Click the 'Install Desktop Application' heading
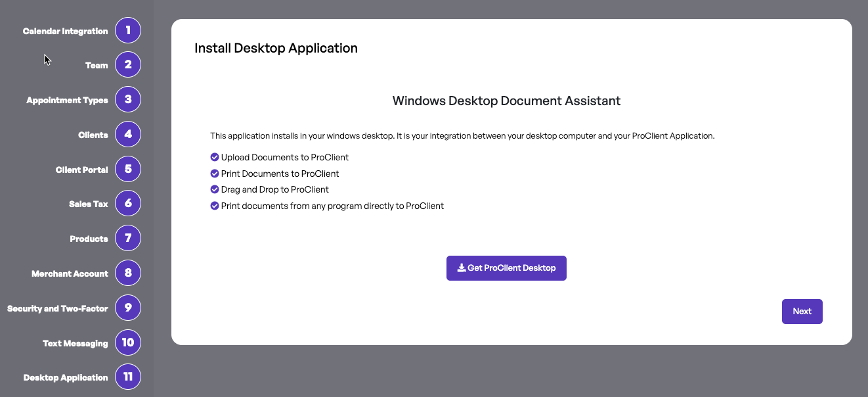868x397 pixels. click(276, 48)
